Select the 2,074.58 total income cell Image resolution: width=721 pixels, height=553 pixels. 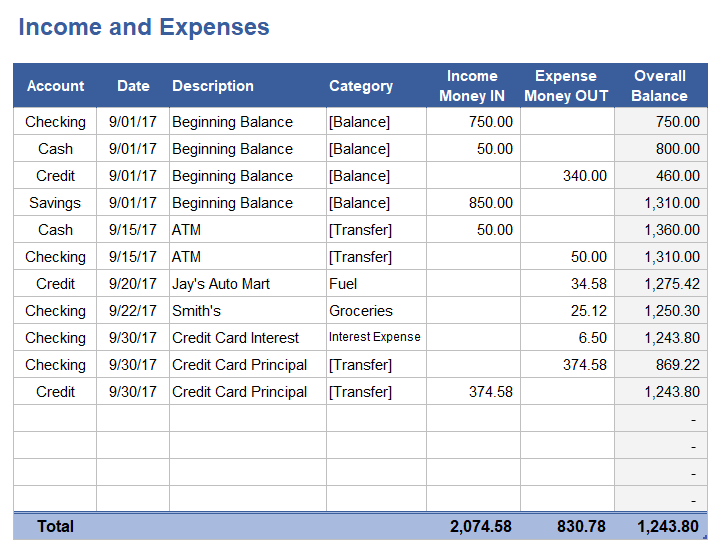(x=480, y=526)
